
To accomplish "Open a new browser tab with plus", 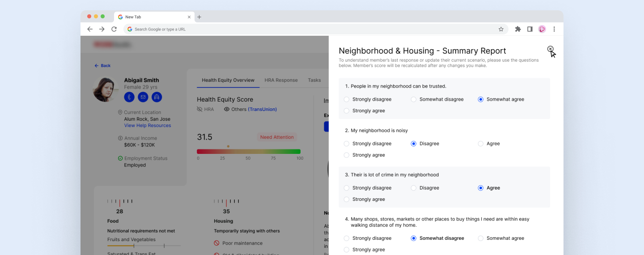I will click(199, 17).
